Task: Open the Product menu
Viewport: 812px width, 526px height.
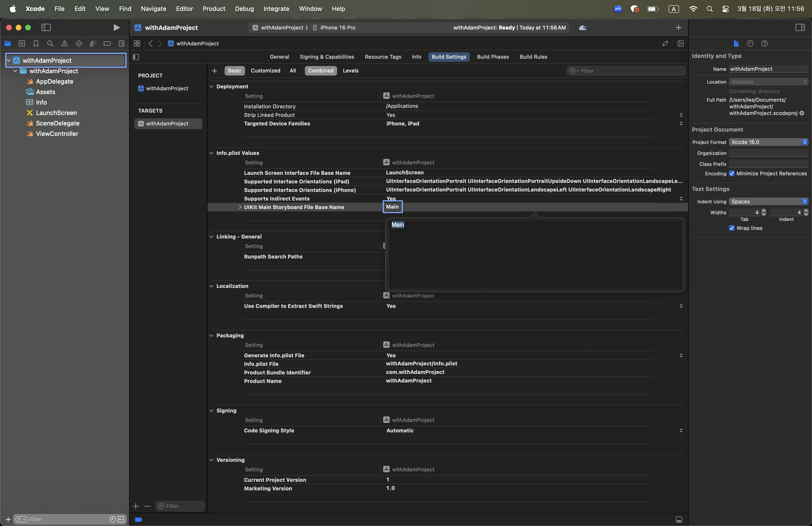Action: click(x=214, y=9)
